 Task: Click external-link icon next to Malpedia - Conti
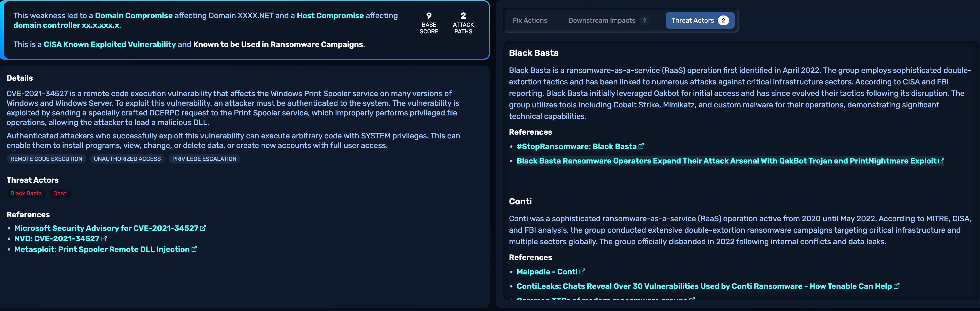582,271
